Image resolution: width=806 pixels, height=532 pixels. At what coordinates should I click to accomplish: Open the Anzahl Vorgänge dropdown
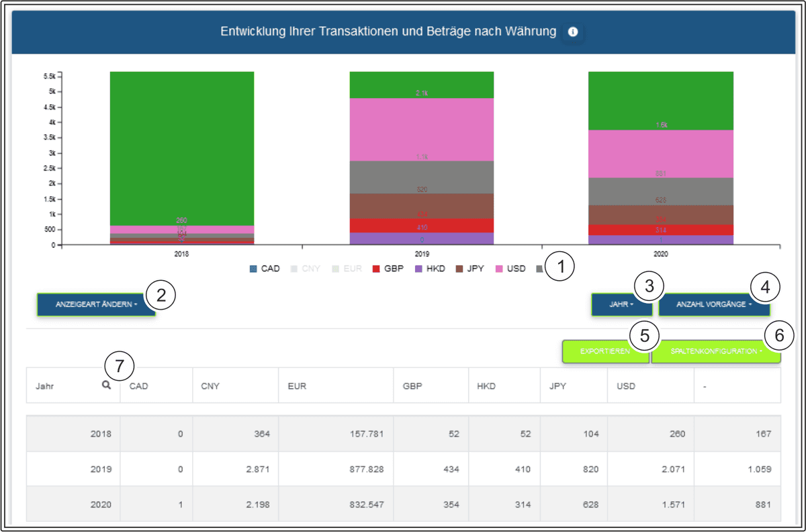tap(714, 304)
